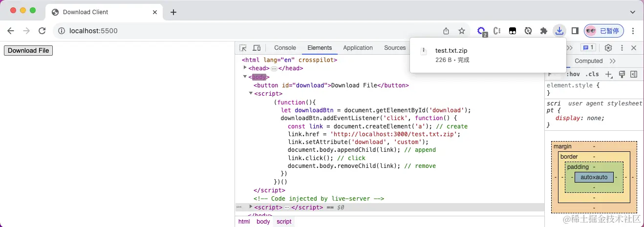Open the issues counter badge
Screen dimensions: 644x227
pos(588,48)
